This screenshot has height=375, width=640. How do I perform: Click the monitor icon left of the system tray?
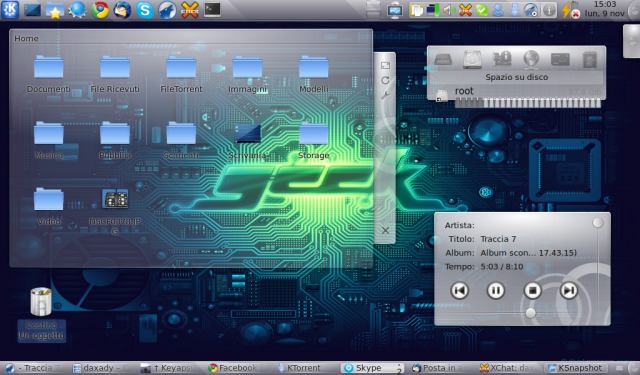[395, 10]
